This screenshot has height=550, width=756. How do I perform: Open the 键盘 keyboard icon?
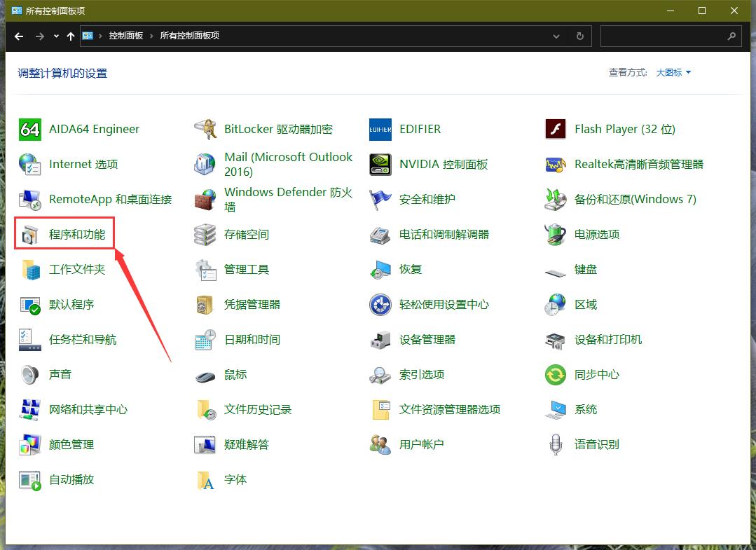point(555,273)
